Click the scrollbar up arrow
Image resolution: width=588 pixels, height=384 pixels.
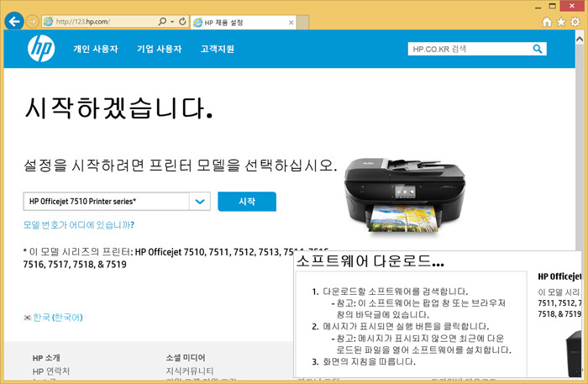point(580,39)
